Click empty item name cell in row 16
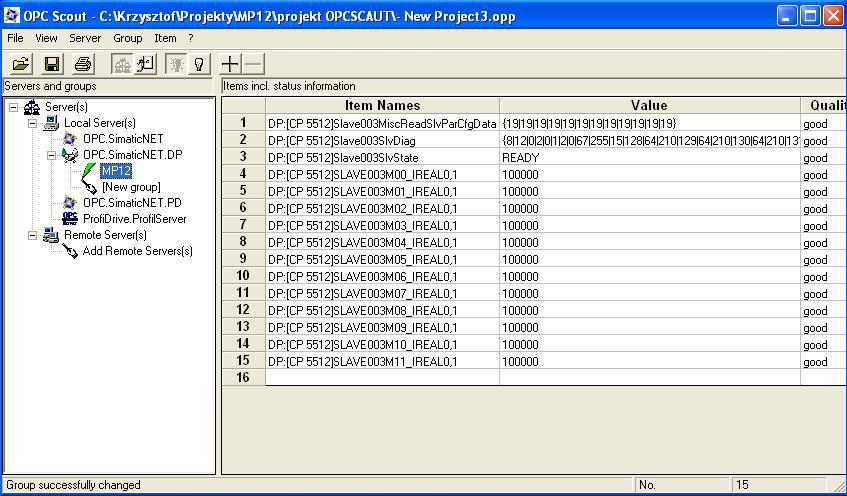The image size is (847, 496). tap(382, 377)
